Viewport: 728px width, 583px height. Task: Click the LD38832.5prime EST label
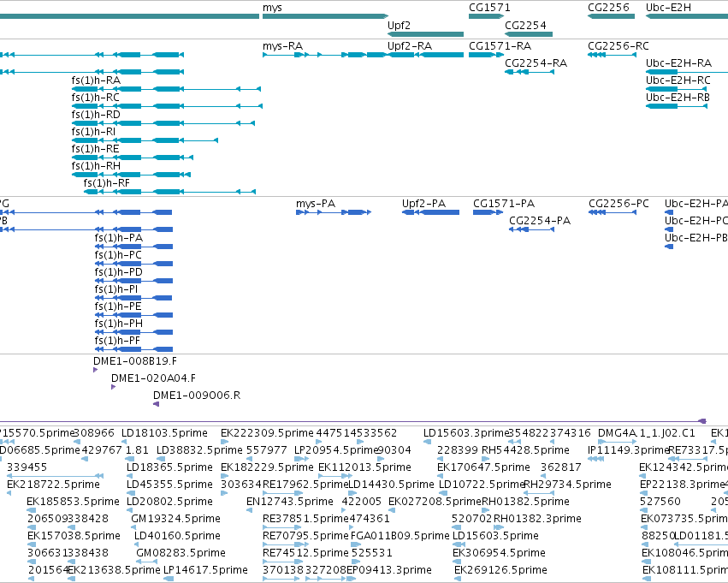[x=199, y=450]
